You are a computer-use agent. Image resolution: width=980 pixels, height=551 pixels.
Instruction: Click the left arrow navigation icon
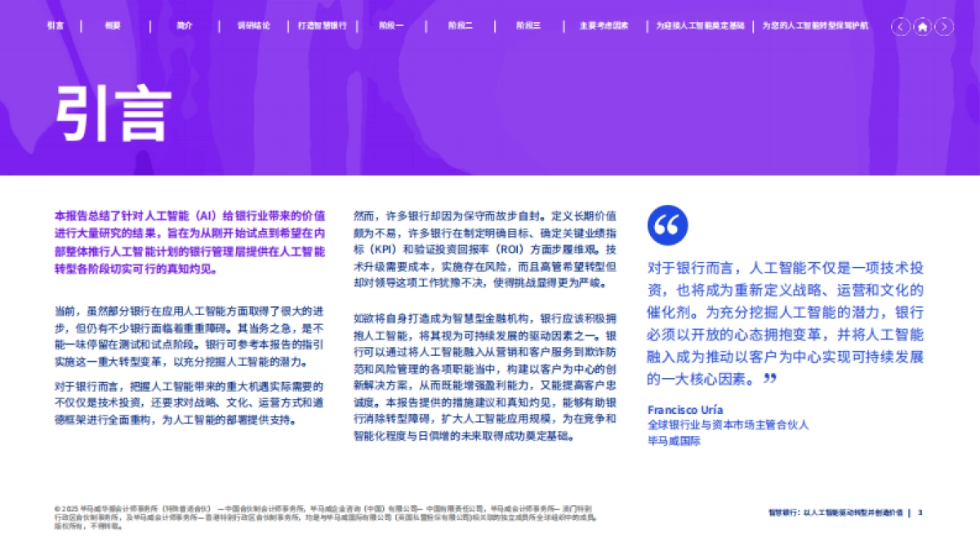tap(901, 26)
